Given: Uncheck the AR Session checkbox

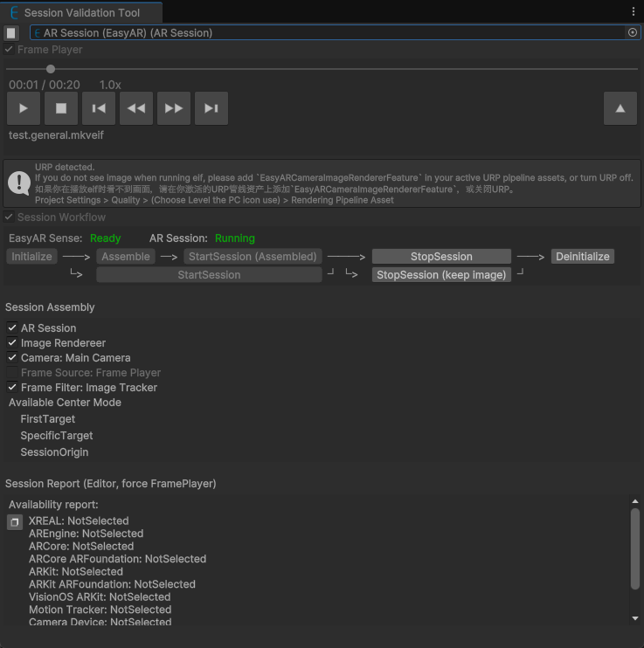Looking at the screenshot, I should point(12,328).
